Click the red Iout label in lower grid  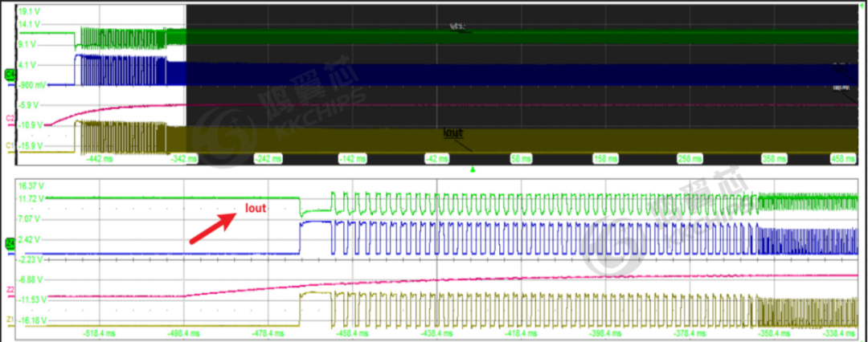click(x=256, y=209)
